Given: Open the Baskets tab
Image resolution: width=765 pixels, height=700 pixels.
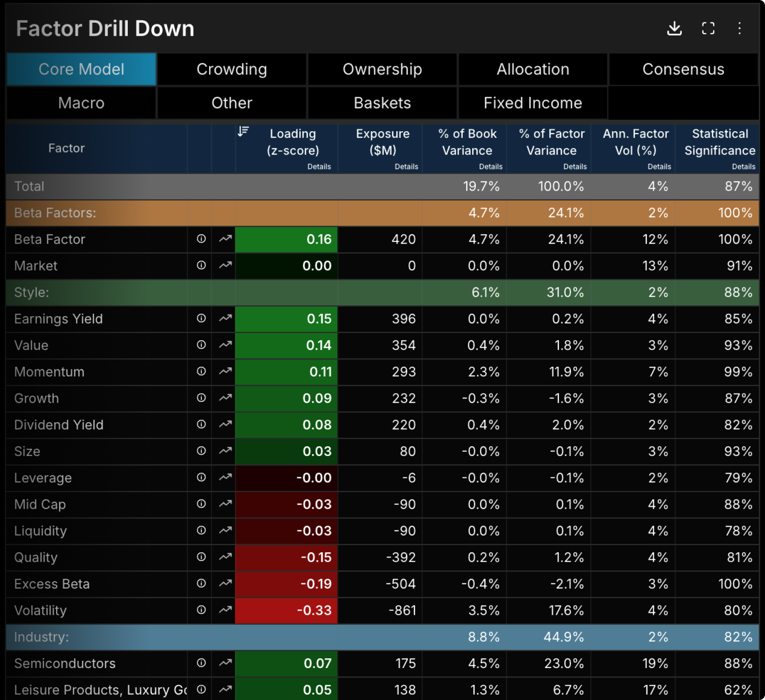Looking at the screenshot, I should coord(382,103).
